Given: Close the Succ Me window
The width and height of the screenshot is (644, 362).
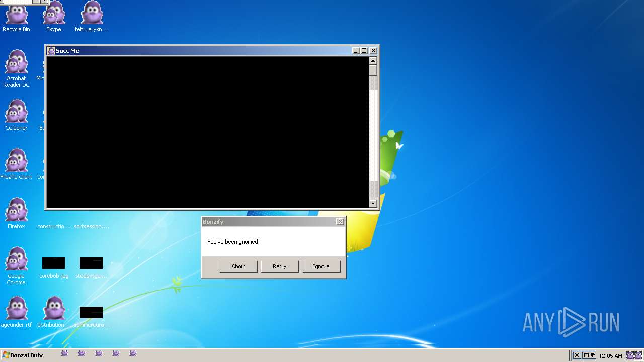Looking at the screenshot, I should [373, 51].
